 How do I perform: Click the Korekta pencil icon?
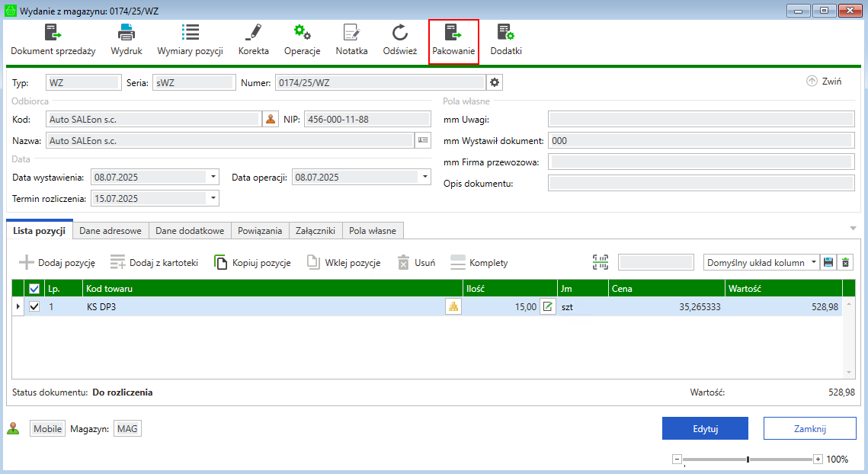(x=253, y=34)
